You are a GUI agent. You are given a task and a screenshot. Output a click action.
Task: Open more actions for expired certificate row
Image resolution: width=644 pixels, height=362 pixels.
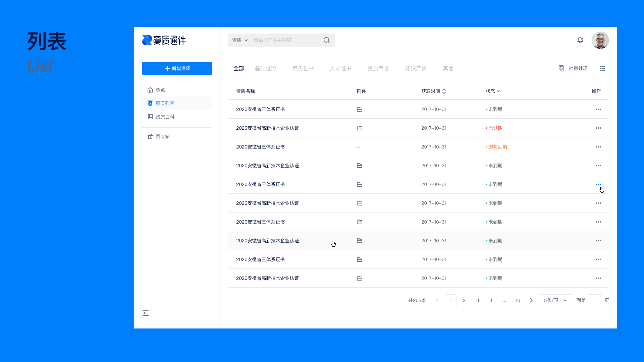(598, 128)
